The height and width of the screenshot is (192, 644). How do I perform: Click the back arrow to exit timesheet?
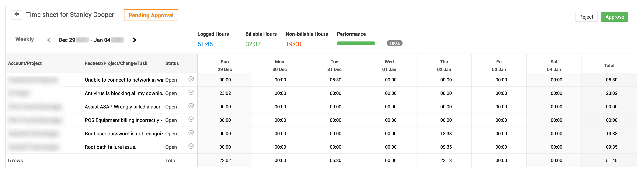click(16, 15)
